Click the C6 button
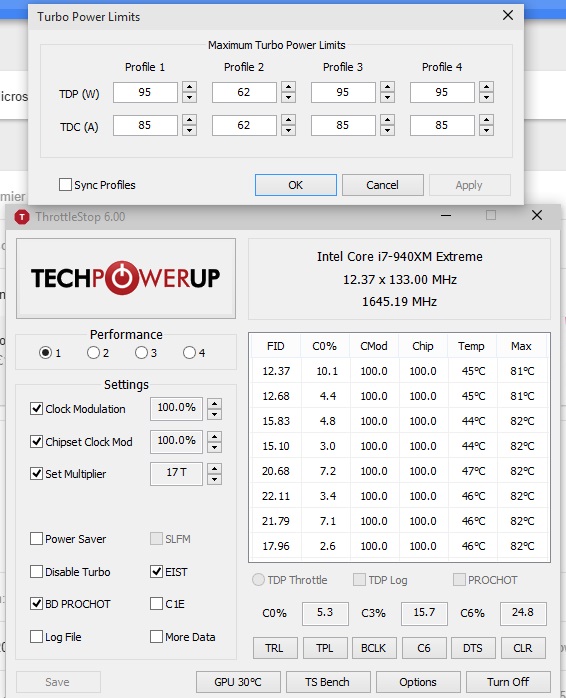This screenshot has width=566, height=698. [424, 648]
